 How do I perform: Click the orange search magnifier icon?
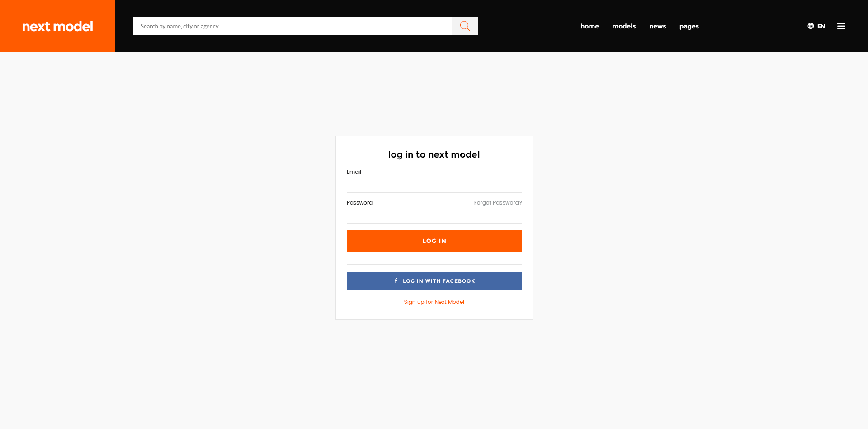tap(465, 26)
